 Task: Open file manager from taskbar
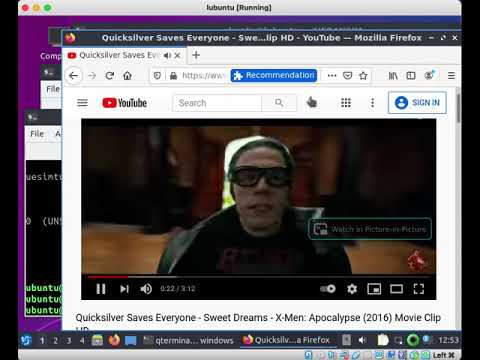point(97,340)
